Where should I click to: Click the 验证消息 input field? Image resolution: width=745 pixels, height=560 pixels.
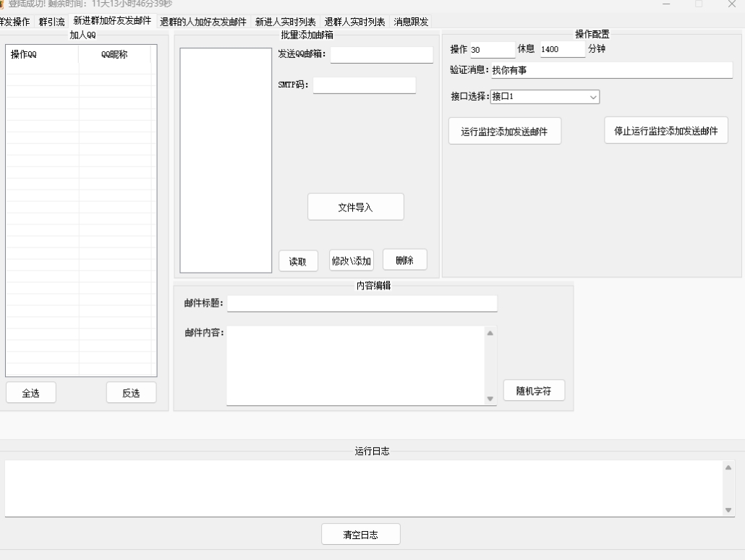(611, 70)
